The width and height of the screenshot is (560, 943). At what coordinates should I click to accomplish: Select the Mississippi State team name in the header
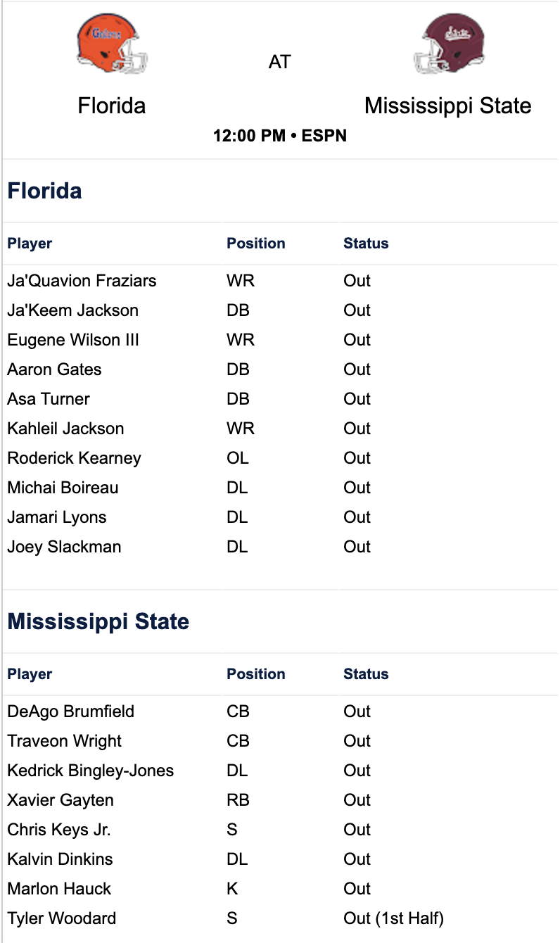click(448, 106)
